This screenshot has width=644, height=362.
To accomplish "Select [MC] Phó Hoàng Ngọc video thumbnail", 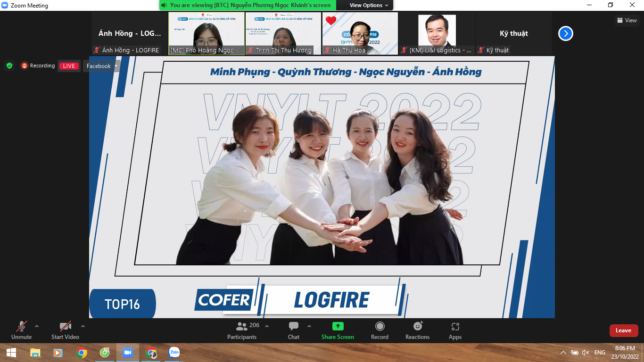I will point(206,33).
